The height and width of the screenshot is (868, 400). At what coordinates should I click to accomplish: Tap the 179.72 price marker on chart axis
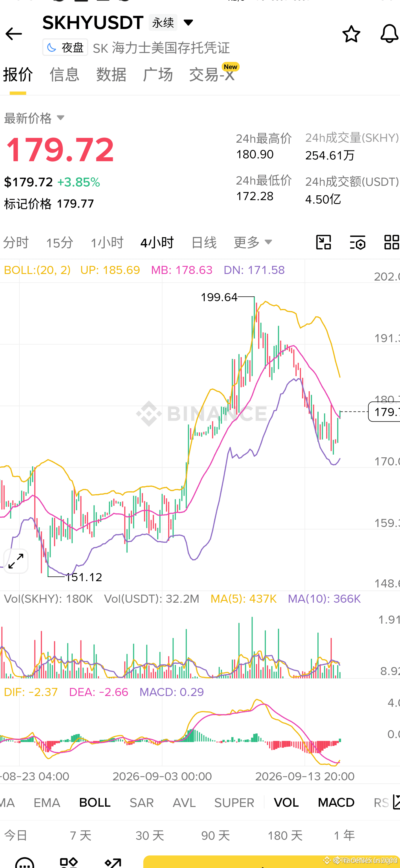click(x=384, y=412)
